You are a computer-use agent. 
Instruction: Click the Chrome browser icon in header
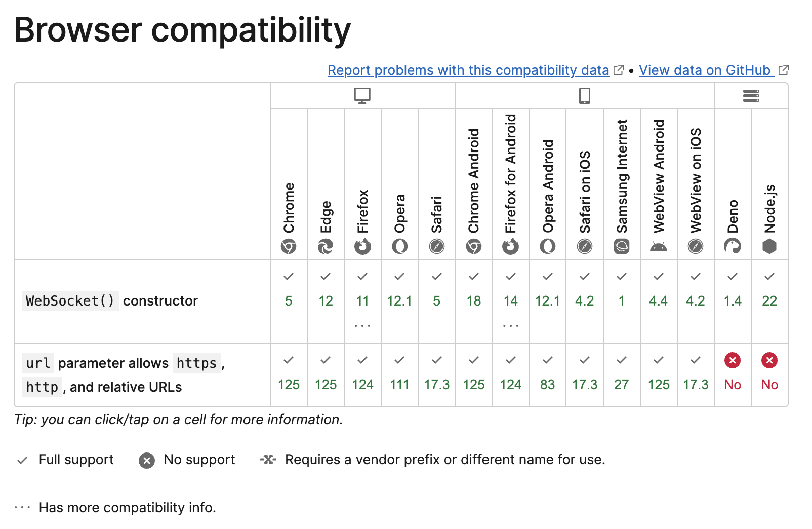(289, 247)
